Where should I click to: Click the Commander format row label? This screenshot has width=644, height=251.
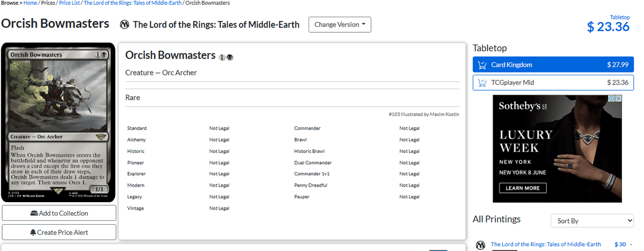pyautogui.click(x=308, y=128)
